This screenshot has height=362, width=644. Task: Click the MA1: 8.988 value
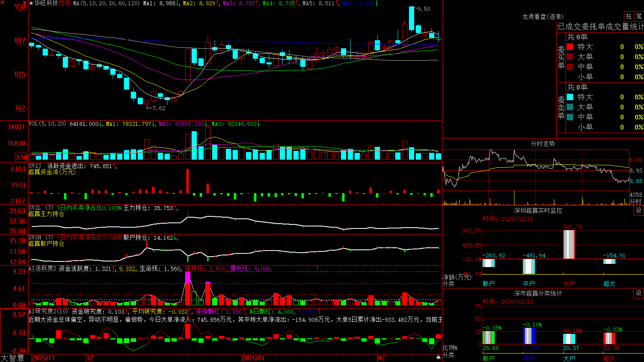point(159,3)
